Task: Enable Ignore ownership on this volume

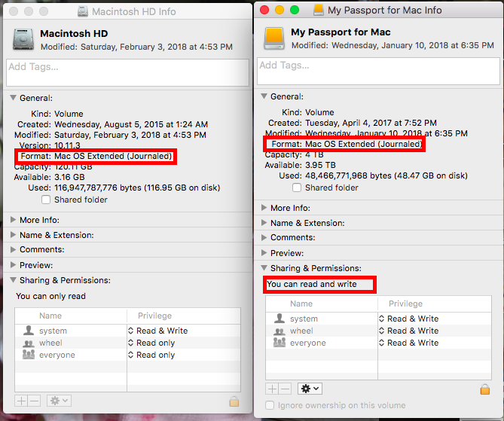Action: click(270, 405)
